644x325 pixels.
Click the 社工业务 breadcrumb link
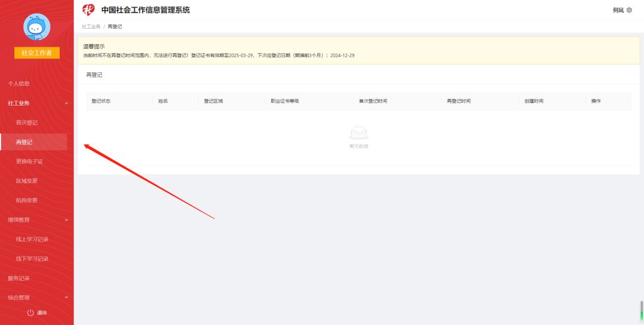[x=91, y=27]
